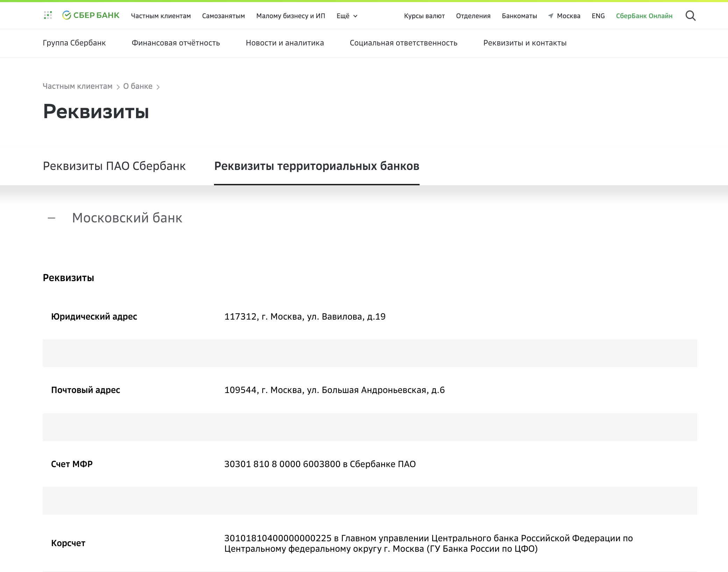
Task: Open the apps grid icon beside logo
Action: point(48,15)
